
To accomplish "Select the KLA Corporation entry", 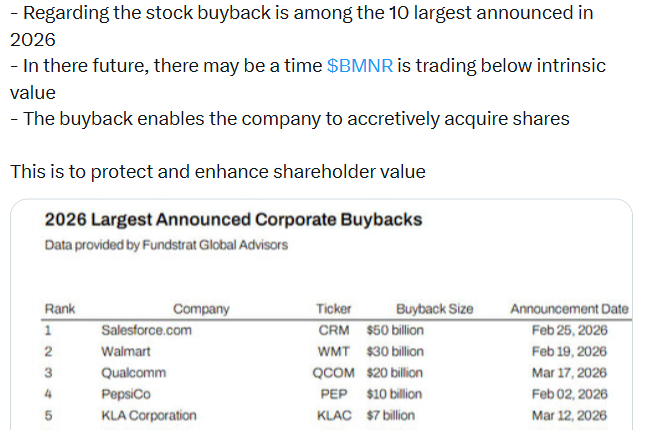I will [x=149, y=415].
